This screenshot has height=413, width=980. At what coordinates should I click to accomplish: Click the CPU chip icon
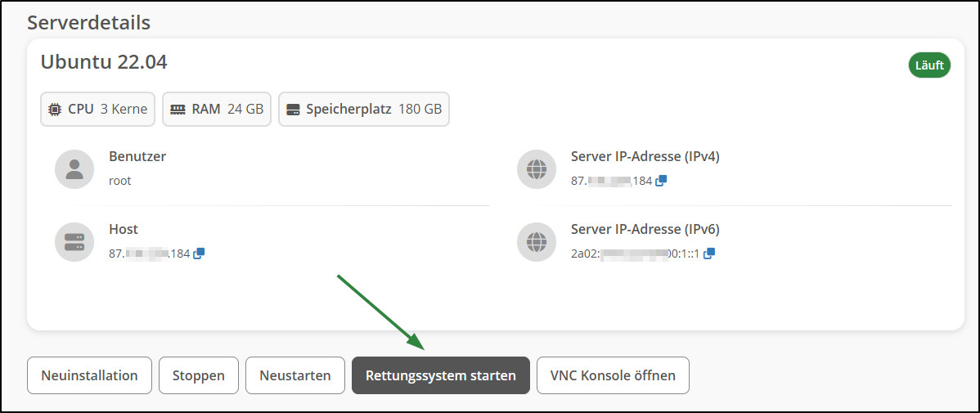55,110
